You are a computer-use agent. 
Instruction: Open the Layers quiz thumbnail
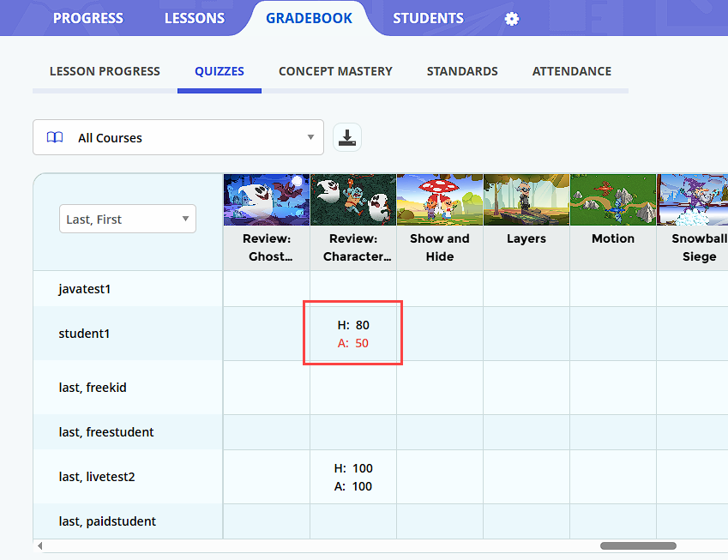[526, 200]
